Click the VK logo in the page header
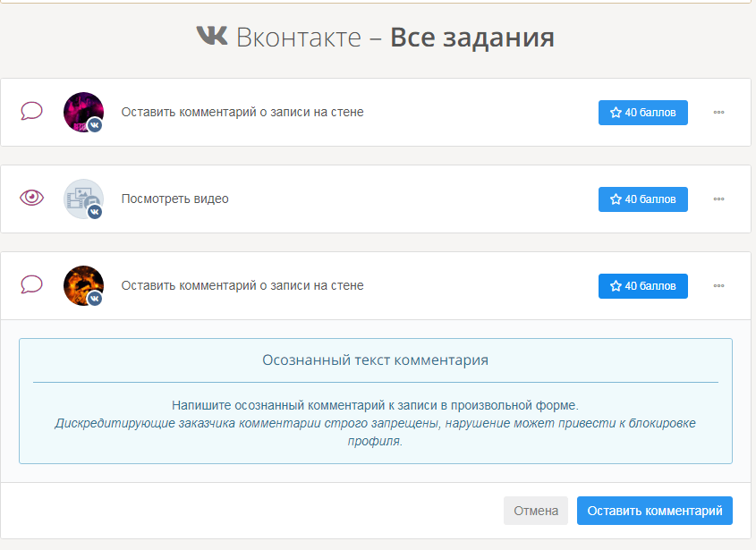 click(x=212, y=37)
